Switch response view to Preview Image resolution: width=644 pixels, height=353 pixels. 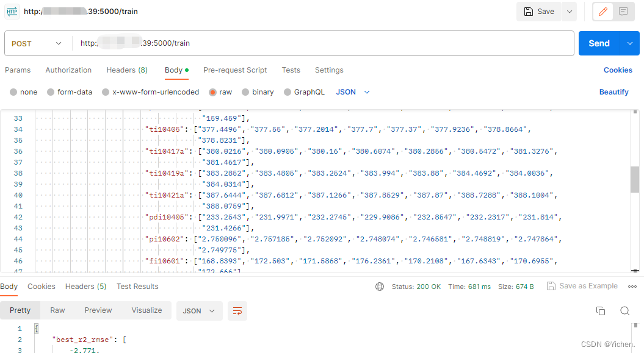98,310
